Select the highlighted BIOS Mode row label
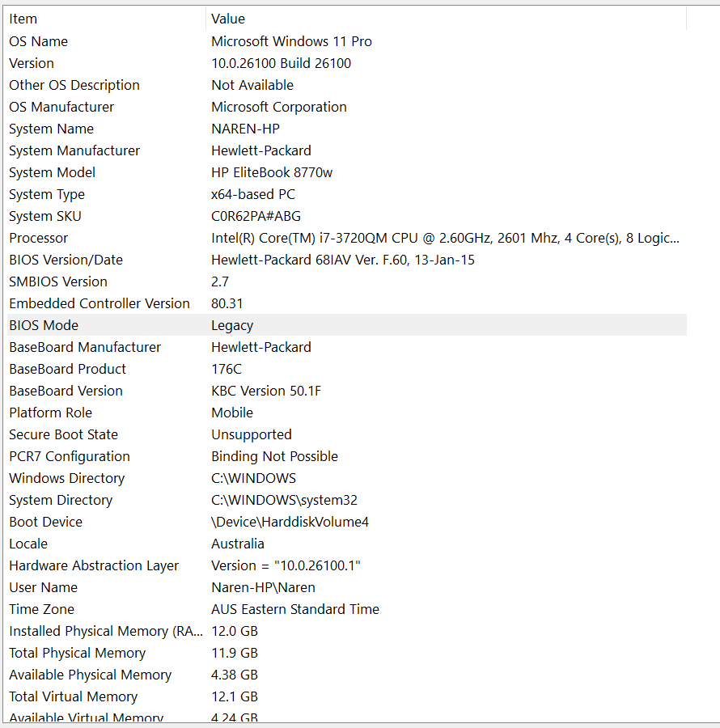 (x=44, y=325)
